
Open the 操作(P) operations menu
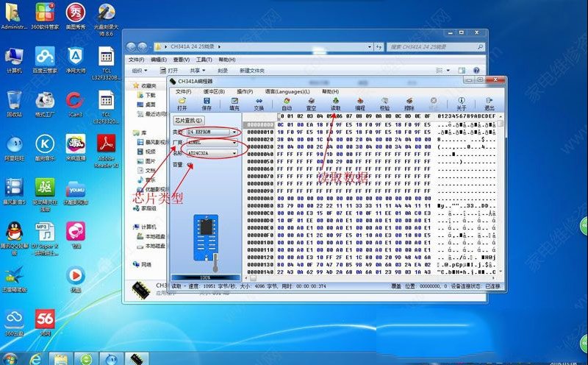(x=245, y=92)
